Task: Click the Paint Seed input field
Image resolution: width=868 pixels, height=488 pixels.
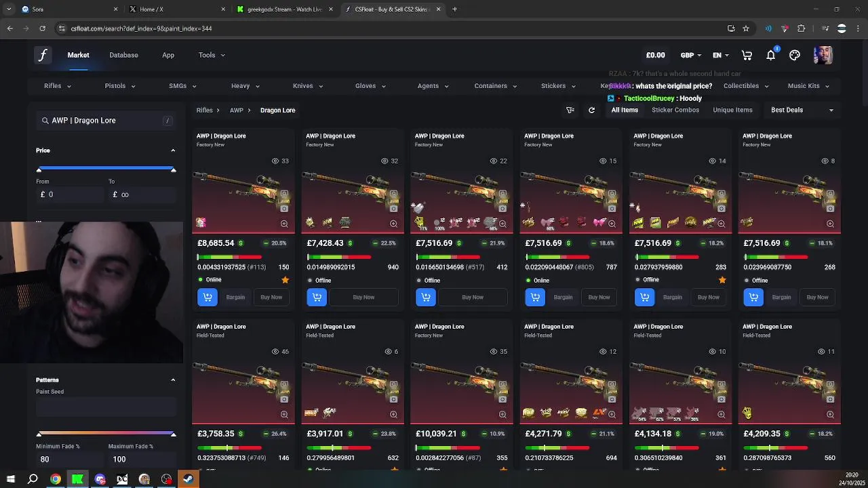Action: [105, 407]
